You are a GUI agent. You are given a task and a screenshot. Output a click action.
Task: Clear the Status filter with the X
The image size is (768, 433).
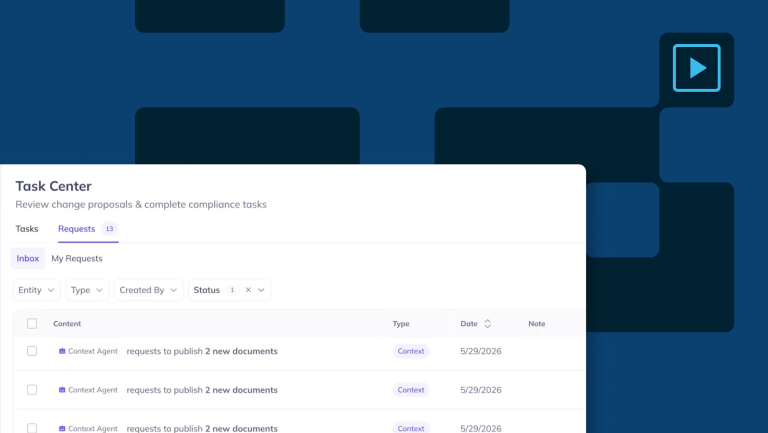(x=248, y=290)
